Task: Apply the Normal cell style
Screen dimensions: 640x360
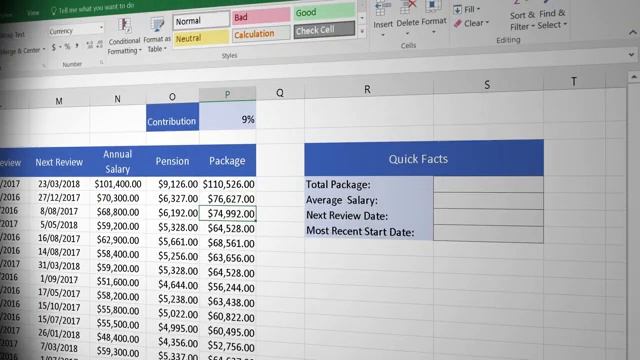Action: [201, 20]
